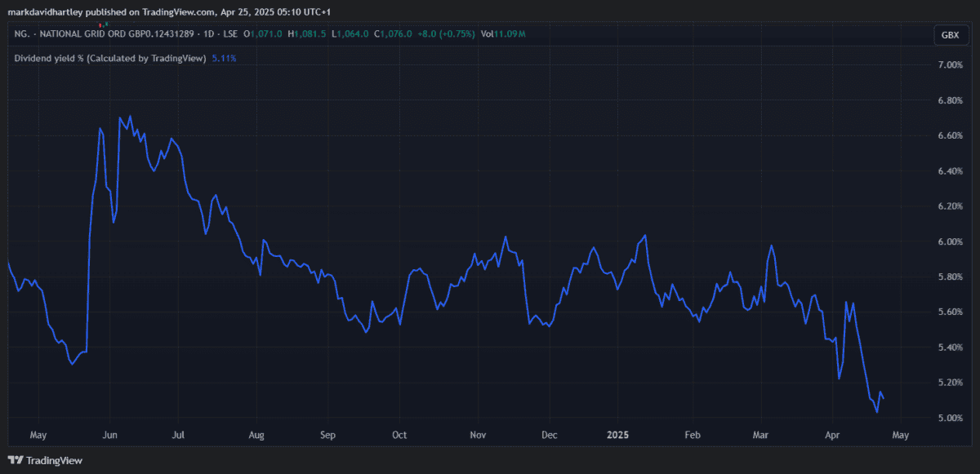Viewport: 980px width, 474px height.
Task: Open the GBX currency selector
Action: (x=950, y=34)
